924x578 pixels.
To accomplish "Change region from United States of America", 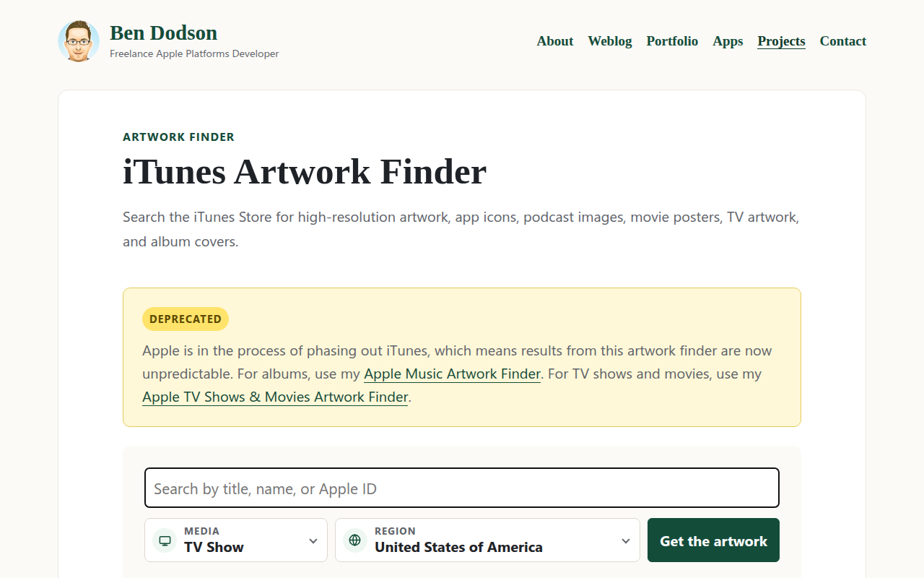I will coord(487,540).
